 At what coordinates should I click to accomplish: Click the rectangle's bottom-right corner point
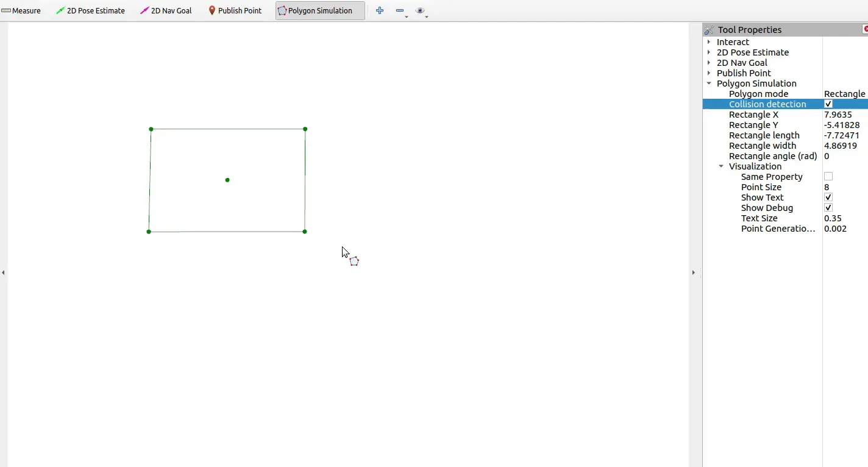click(305, 232)
